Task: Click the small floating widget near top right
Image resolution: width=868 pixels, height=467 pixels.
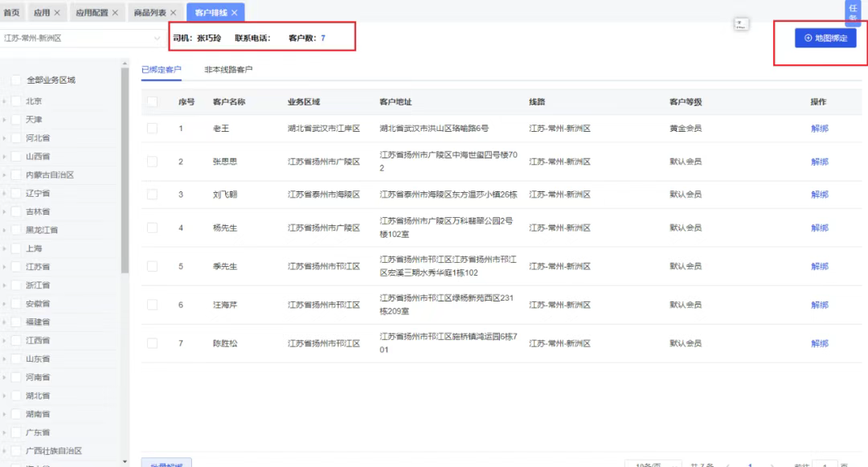Action: pyautogui.click(x=741, y=24)
